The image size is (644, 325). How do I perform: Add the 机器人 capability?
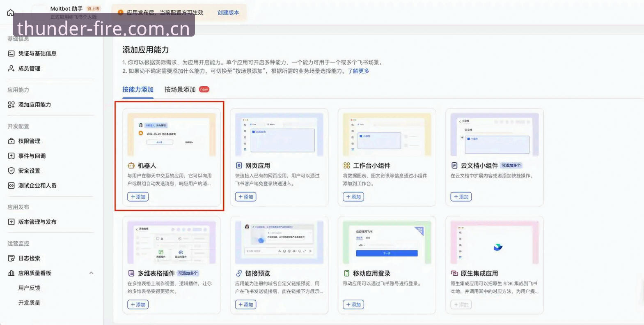[138, 197]
